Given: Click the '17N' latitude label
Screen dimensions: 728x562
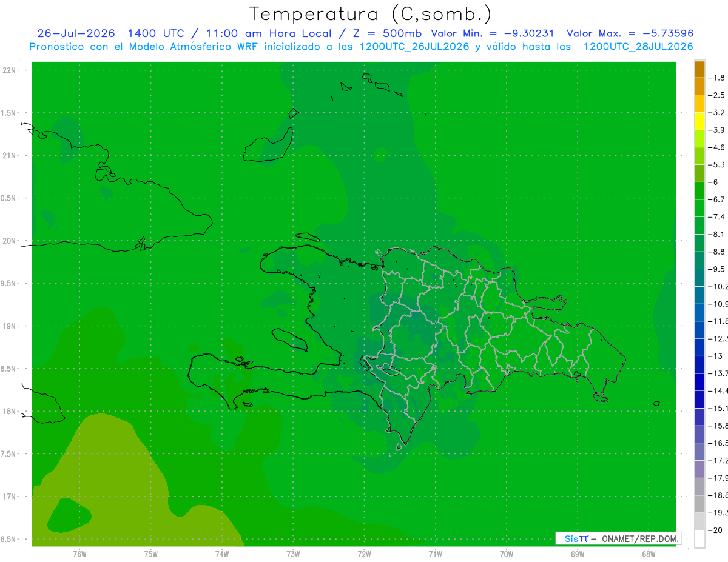Looking at the screenshot, I should tap(9, 497).
